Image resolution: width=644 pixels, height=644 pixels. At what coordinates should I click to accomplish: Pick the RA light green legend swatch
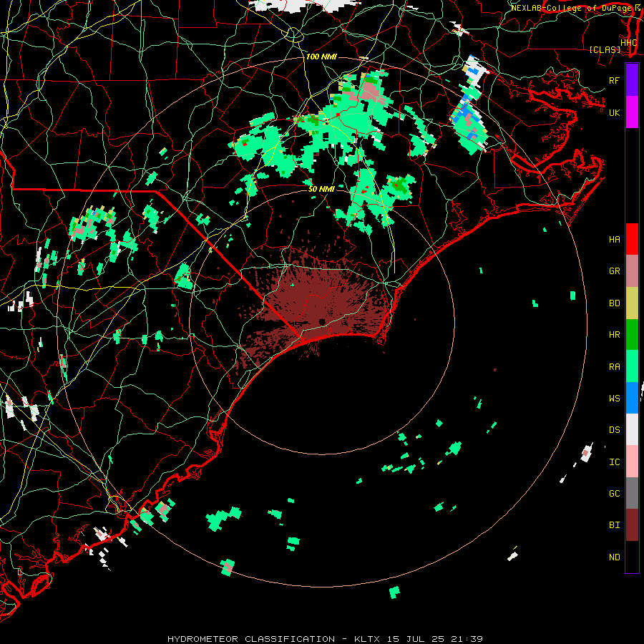pos(632,366)
